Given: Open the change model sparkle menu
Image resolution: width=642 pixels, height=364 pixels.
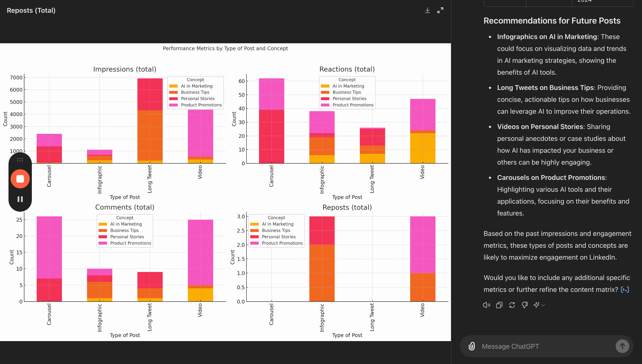Looking at the screenshot, I should (x=539, y=305).
